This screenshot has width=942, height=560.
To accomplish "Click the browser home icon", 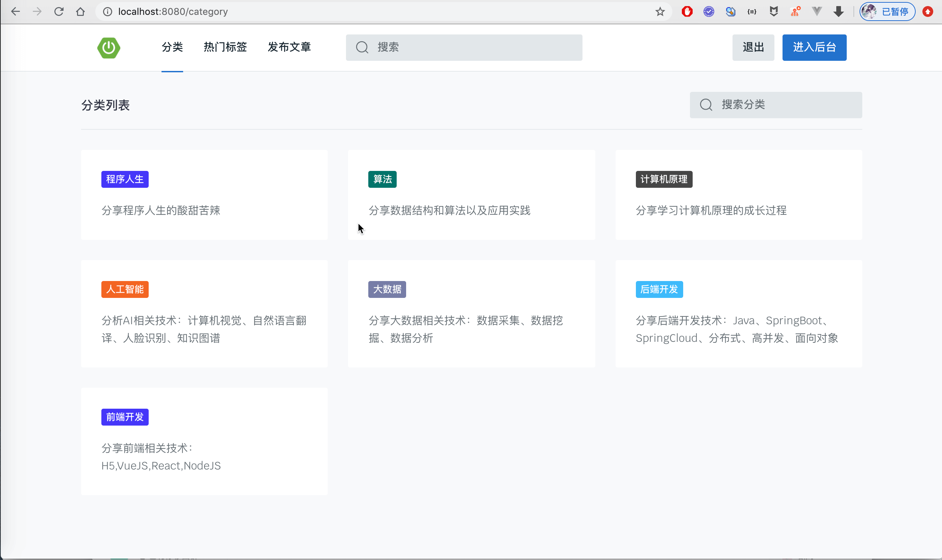I will click(80, 12).
